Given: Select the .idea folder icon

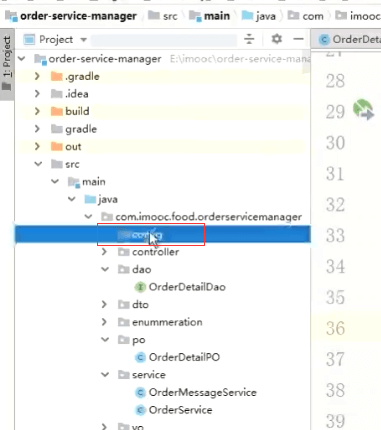Looking at the screenshot, I should [57, 94].
